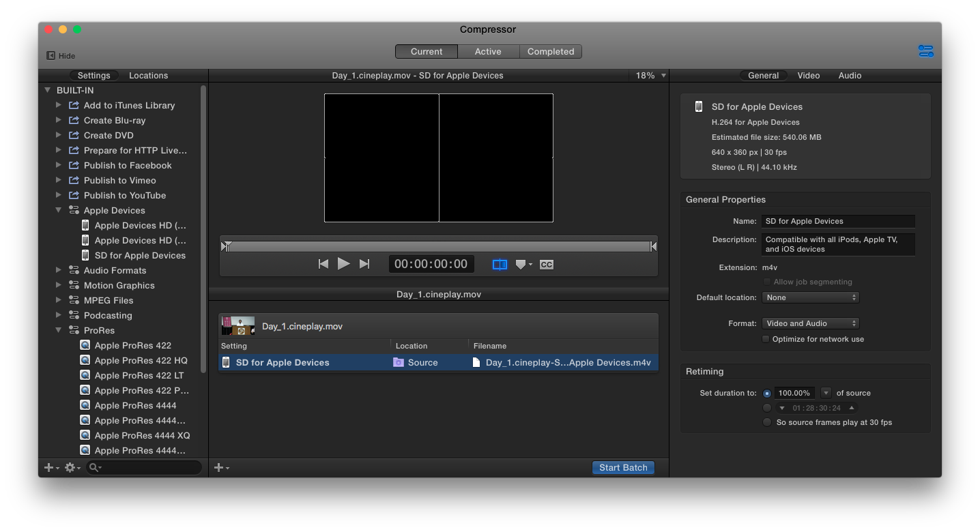Collapse the BUILT-IN section
The height and width of the screenshot is (532, 980).
click(x=48, y=90)
